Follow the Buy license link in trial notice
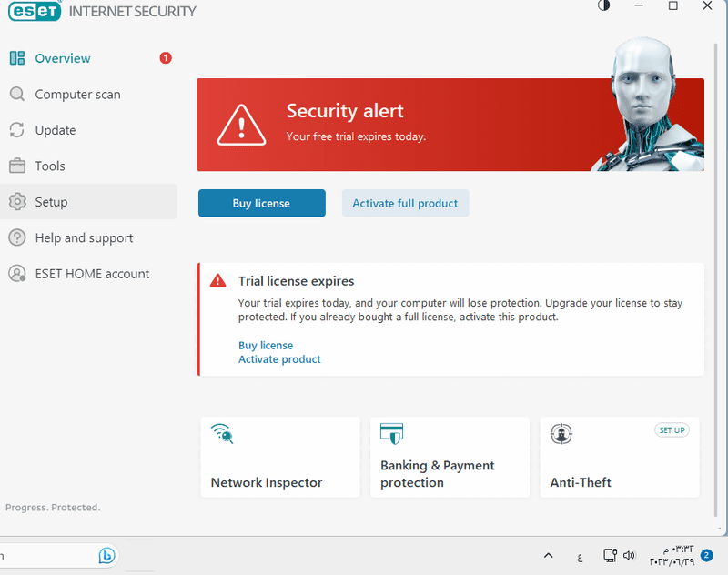The height and width of the screenshot is (575, 728). 266,346
